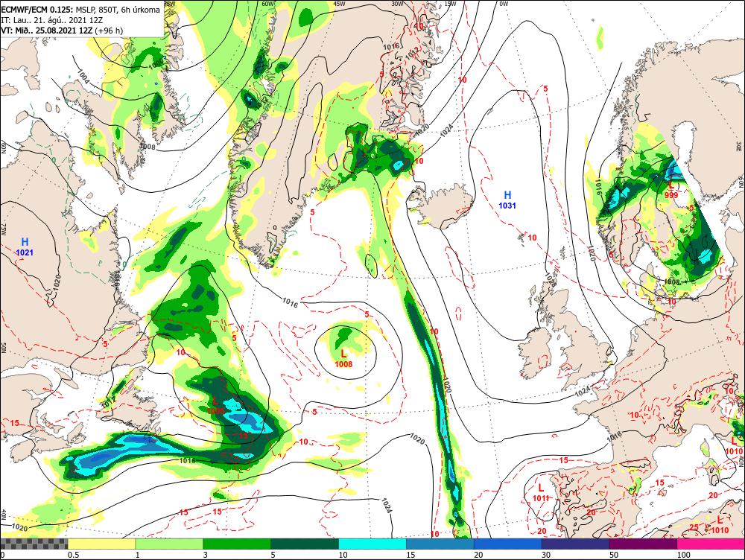
Task: Click the yellow 0.5–1 mm legend swatch
Action: tap(101, 544)
